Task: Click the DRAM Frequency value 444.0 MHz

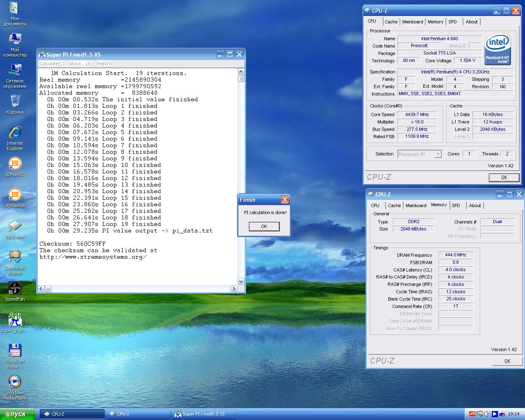Action: pos(456,255)
